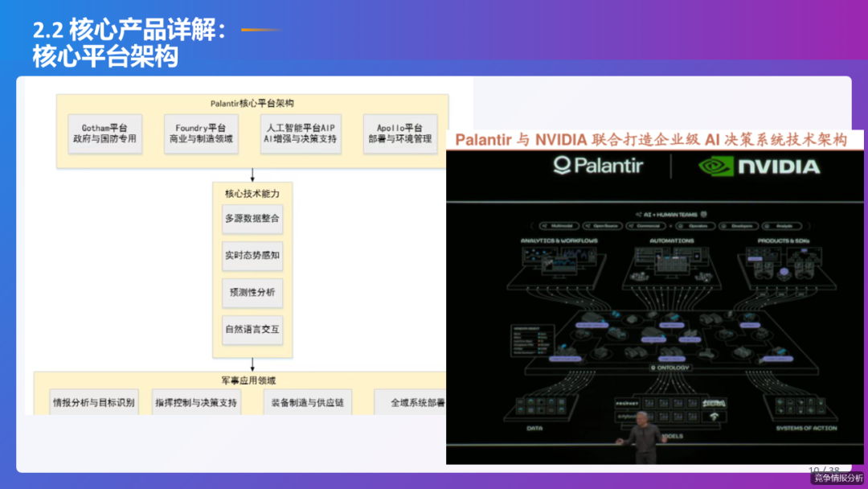Screen dimensions: 868x489
Task: Click the Apollo平台 box
Action: (399, 134)
